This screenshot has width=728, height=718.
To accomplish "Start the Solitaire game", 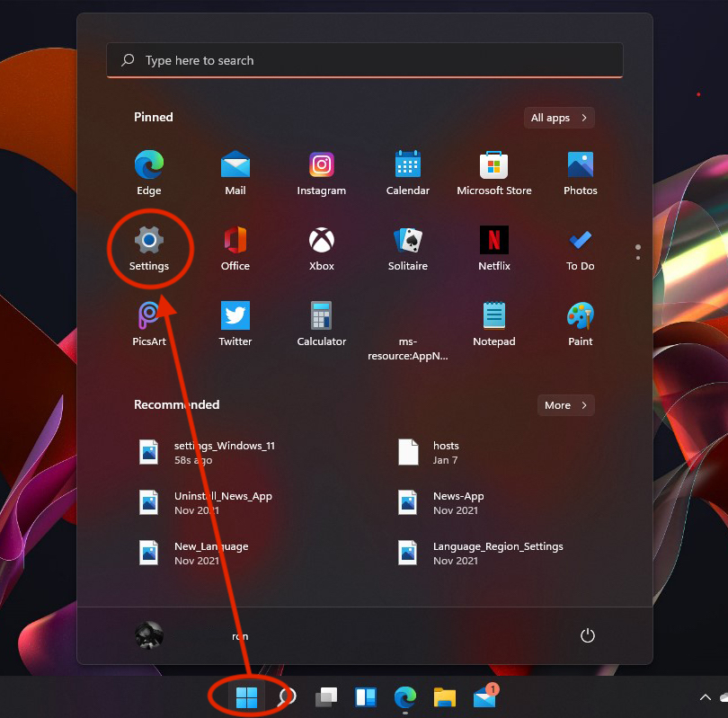I will tap(408, 248).
